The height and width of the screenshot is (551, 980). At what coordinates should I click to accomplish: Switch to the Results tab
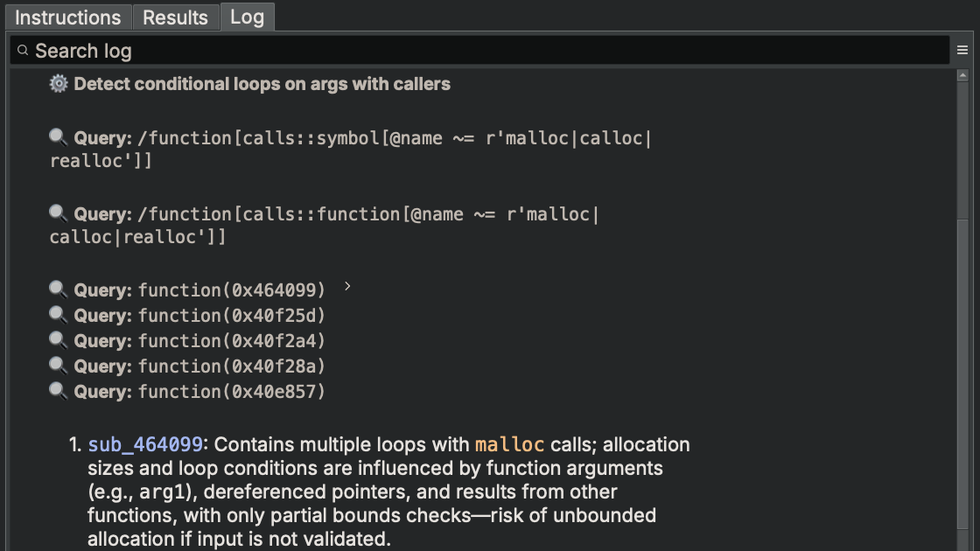click(x=175, y=17)
